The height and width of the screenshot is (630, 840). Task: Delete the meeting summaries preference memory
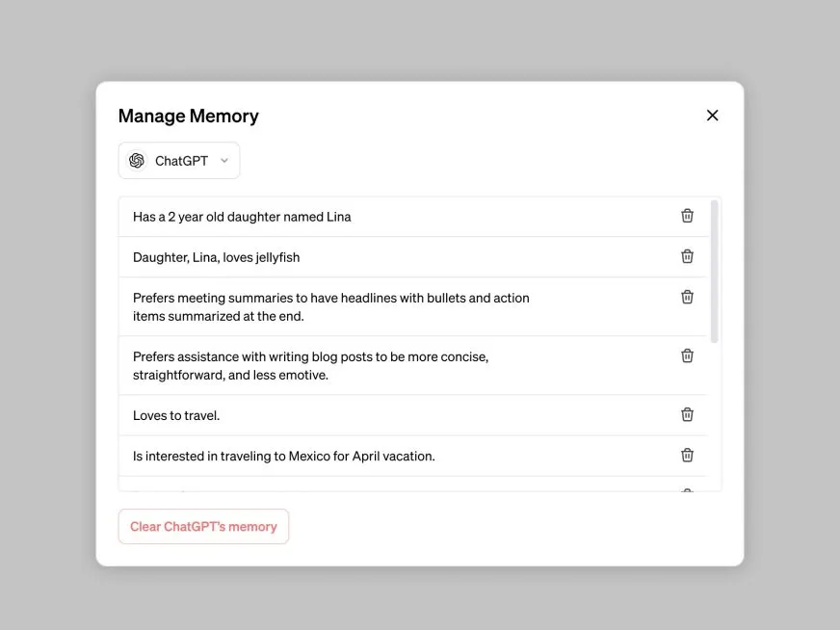(687, 297)
